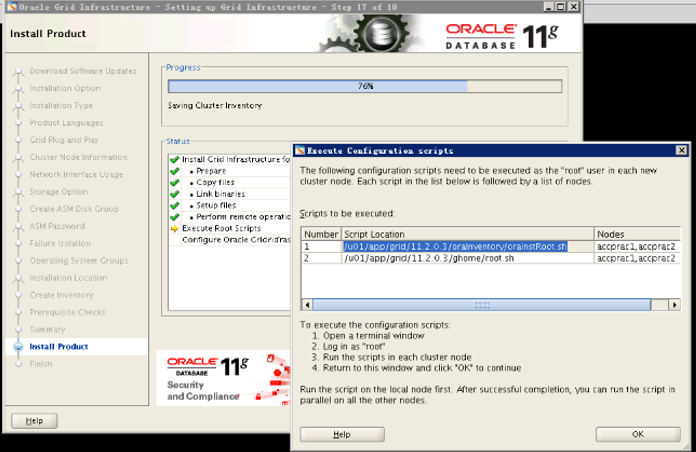Click Copy files status row text
The width and height of the screenshot is (696, 452).
coord(215,182)
